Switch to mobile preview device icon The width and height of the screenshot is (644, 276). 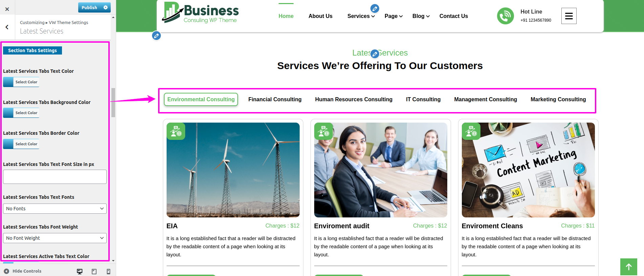pos(108,271)
